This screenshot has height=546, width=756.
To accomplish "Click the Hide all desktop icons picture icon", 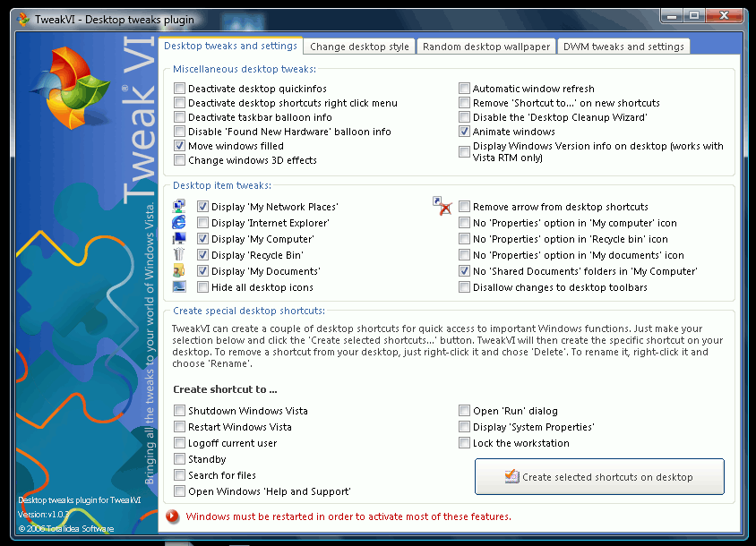I will [x=179, y=286].
